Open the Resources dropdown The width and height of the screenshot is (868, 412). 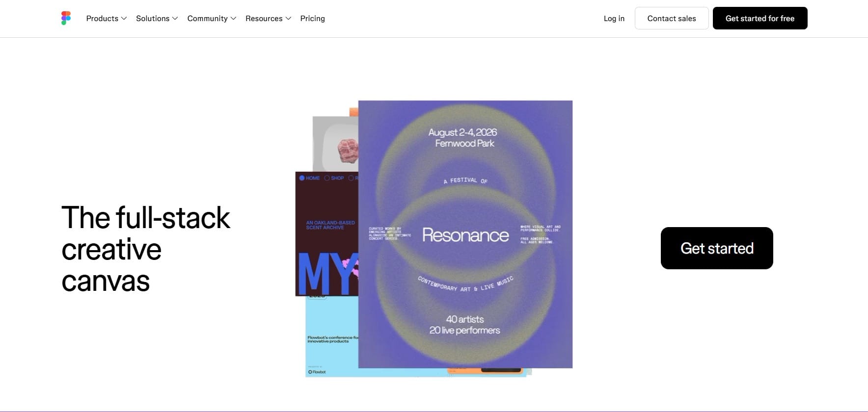(269, 18)
